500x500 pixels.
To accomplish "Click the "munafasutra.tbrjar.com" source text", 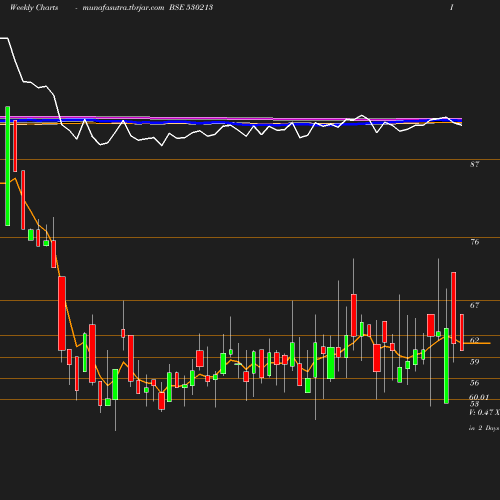I will (x=123, y=7).
